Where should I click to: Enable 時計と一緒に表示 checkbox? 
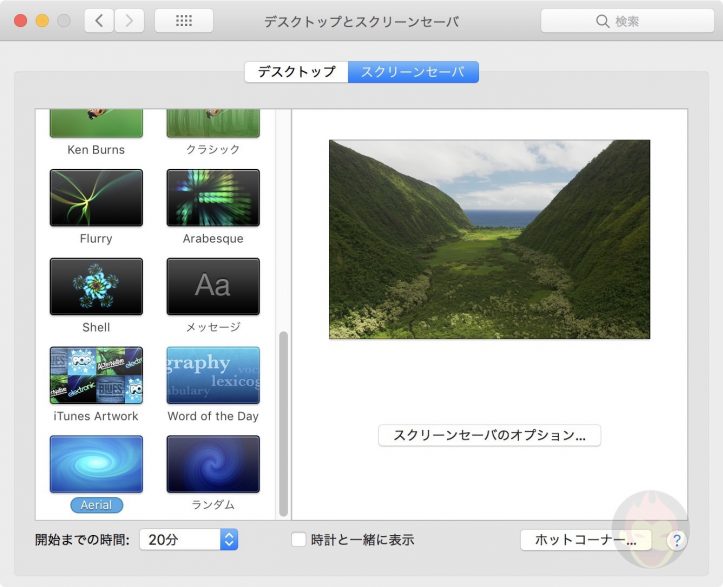tap(299, 540)
